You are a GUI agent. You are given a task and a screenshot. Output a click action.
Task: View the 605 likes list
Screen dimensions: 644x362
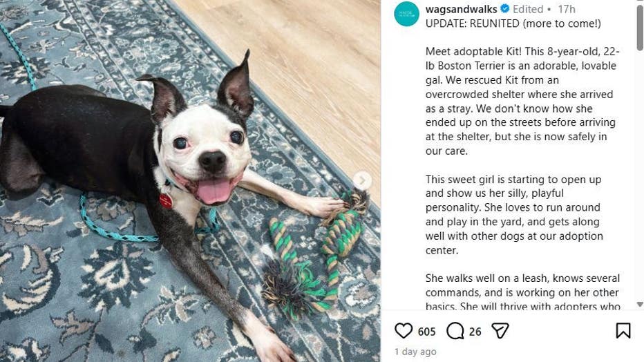(x=427, y=332)
